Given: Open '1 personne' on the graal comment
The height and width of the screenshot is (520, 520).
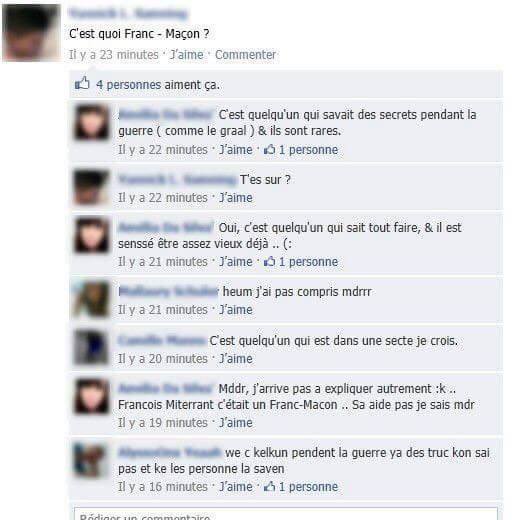Looking at the screenshot, I should (x=308, y=150).
